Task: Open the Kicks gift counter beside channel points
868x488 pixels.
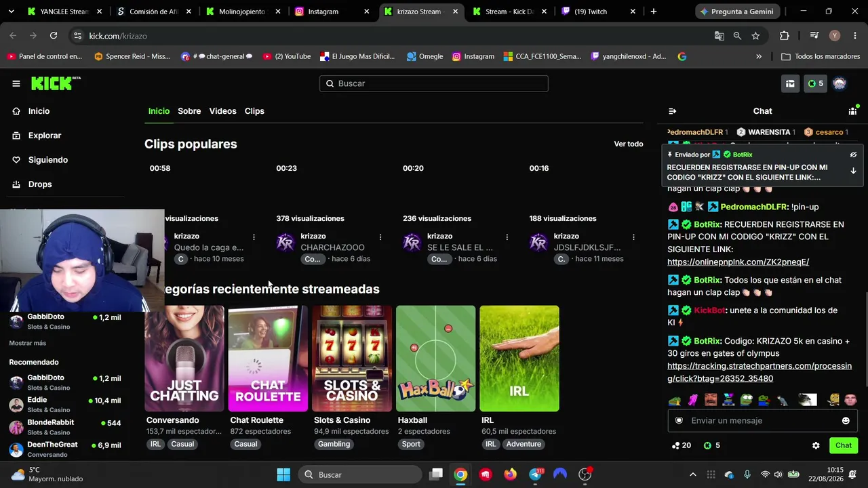Action: pyautogui.click(x=712, y=445)
